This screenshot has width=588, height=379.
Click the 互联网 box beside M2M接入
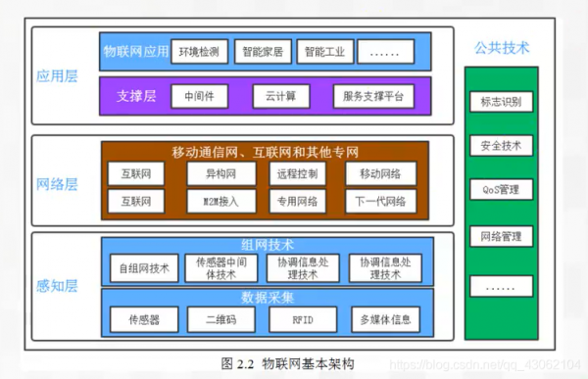[x=136, y=202]
